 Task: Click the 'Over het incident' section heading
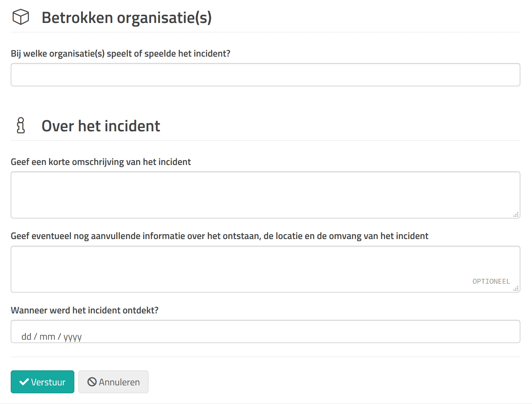tap(101, 126)
